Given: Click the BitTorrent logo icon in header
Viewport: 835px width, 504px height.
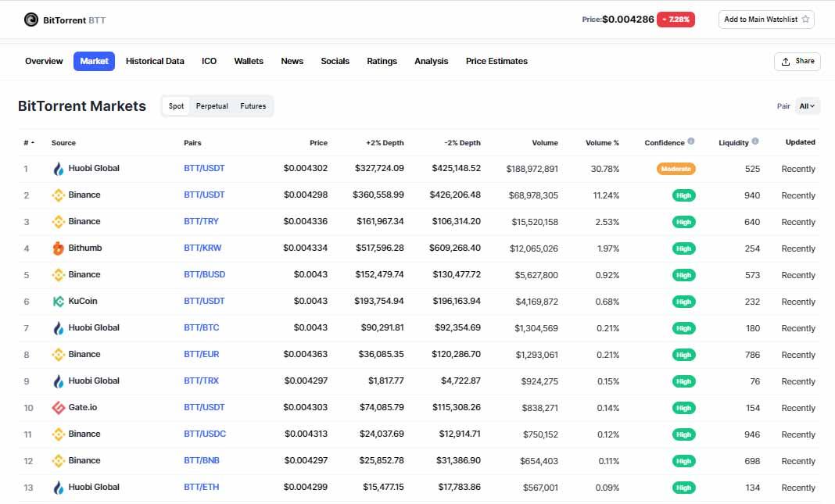Looking at the screenshot, I should coord(31,20).
